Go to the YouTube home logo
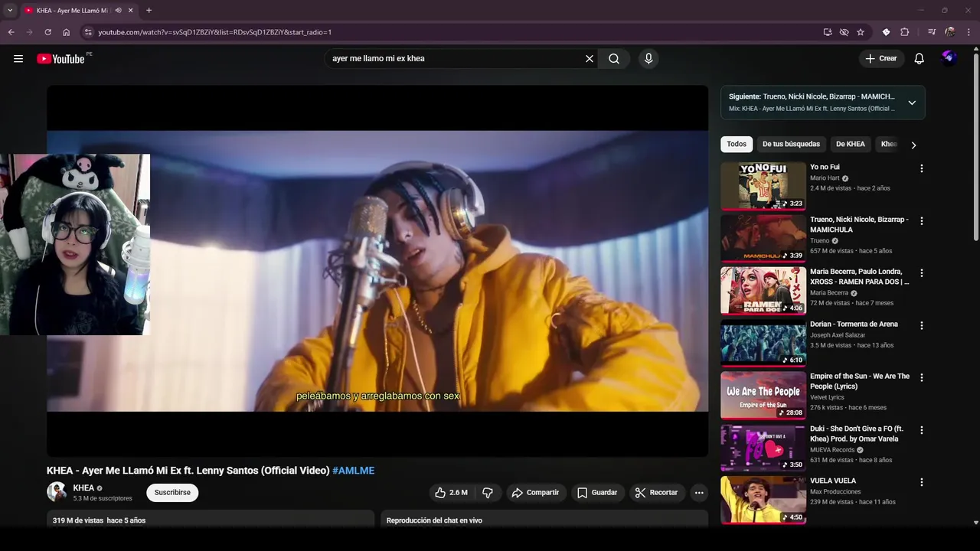The image size is (980, 551). tap(60, 59)
